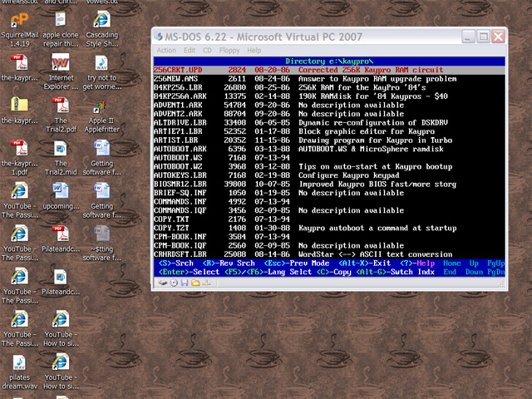Click the Virtual PC window resize grip
This screenshot has width=532, height=399.
click(x=501, y=285)
